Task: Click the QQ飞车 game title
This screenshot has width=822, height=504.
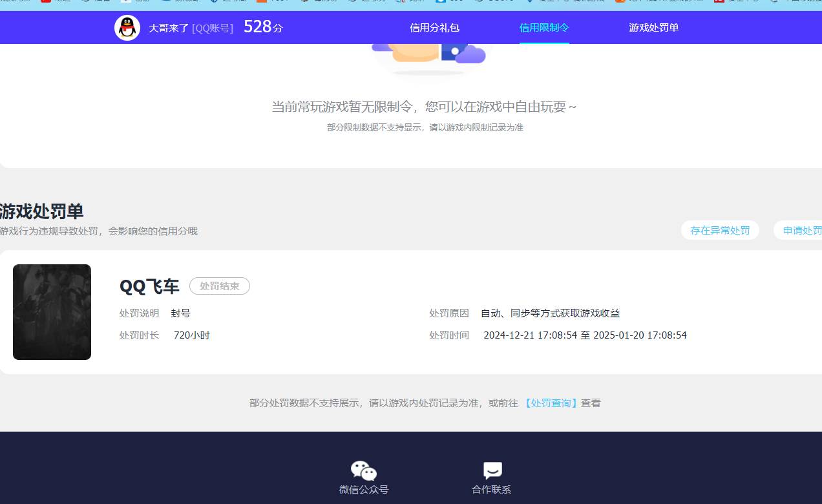Action: [x=149, y=286]
